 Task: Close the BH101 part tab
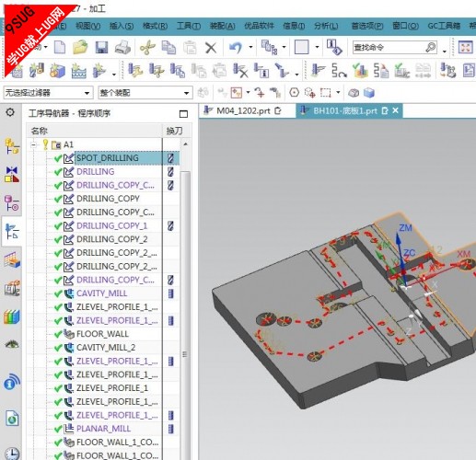coord(396,110)
